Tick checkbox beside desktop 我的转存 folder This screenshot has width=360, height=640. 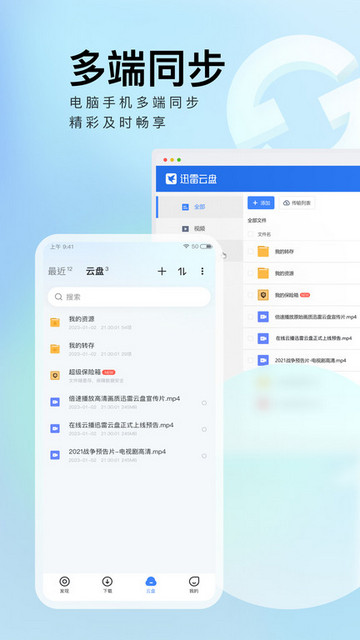tap(251, 251)
